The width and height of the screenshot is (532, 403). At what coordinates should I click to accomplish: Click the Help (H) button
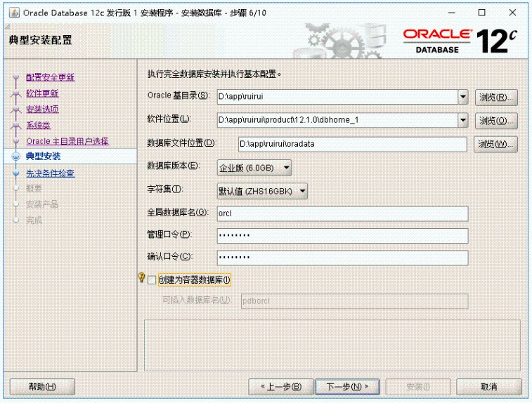click(x=42, y=386)
